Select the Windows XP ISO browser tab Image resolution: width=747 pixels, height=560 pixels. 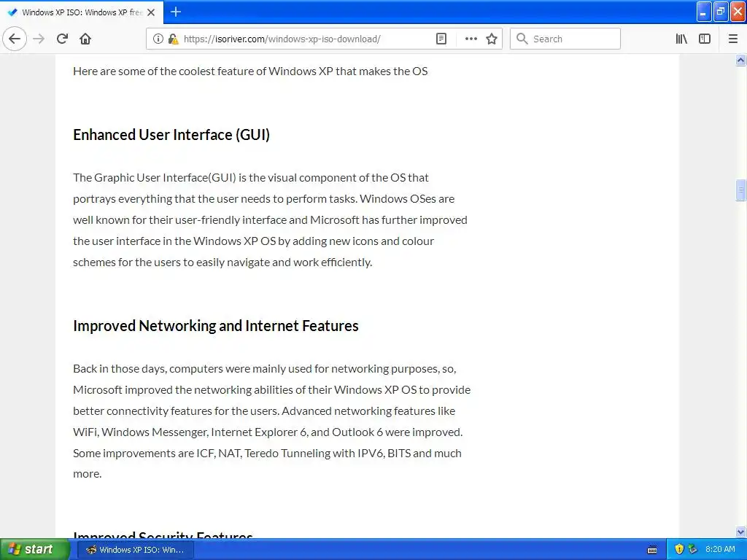(x=82, y=12)
